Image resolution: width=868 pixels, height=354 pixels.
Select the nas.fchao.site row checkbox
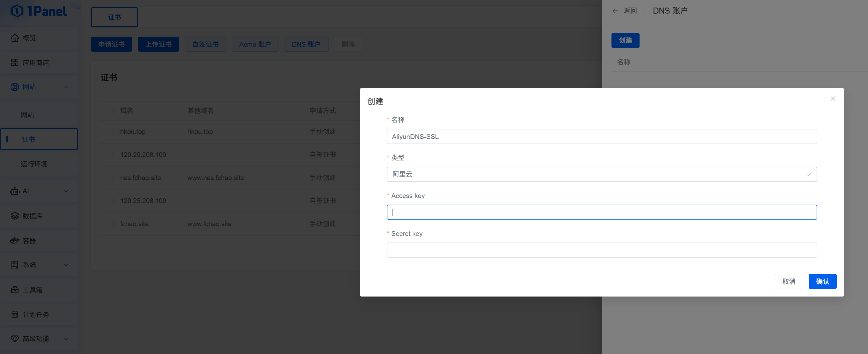coord(110,178)
